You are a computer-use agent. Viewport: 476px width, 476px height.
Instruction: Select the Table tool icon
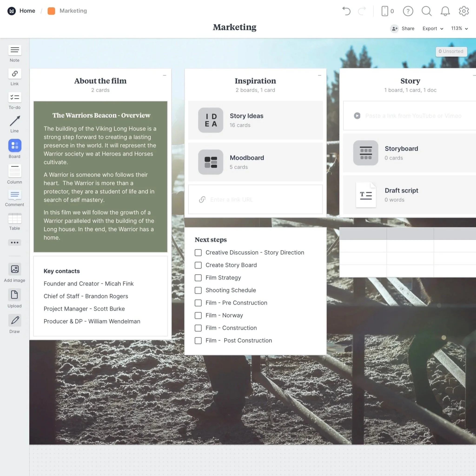(x=15, y=218)
